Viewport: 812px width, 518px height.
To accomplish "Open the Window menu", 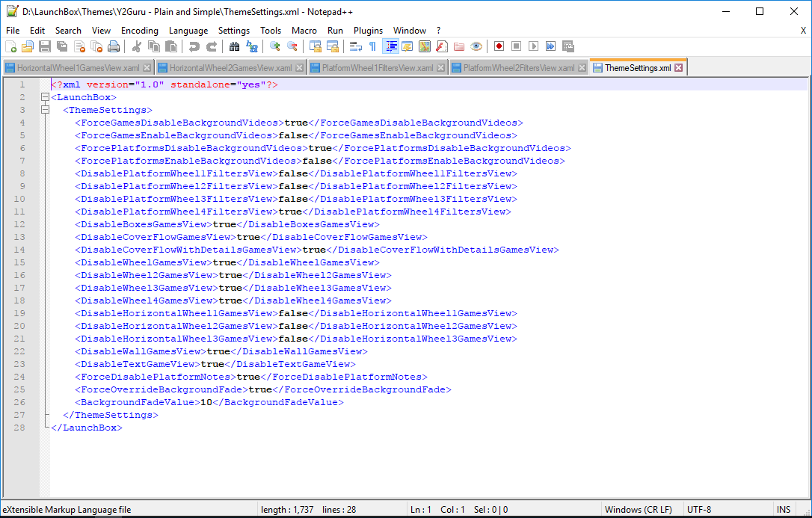I will click(410, 31).
